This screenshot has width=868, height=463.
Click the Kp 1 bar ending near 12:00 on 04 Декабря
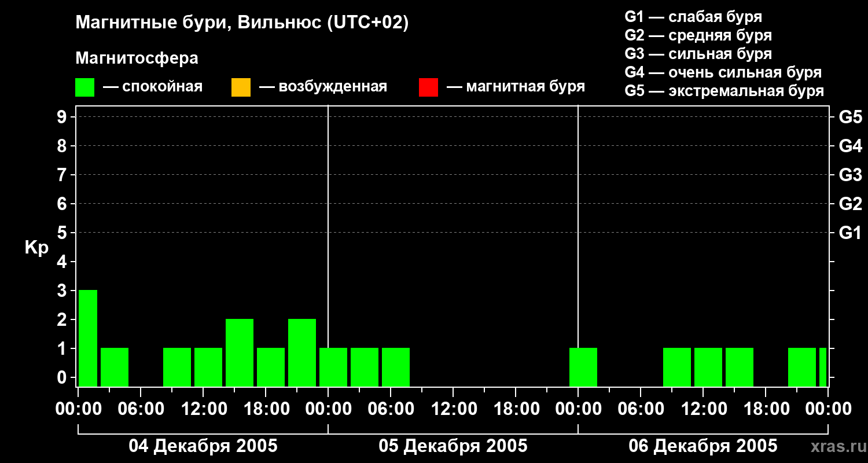coord(177,367)
